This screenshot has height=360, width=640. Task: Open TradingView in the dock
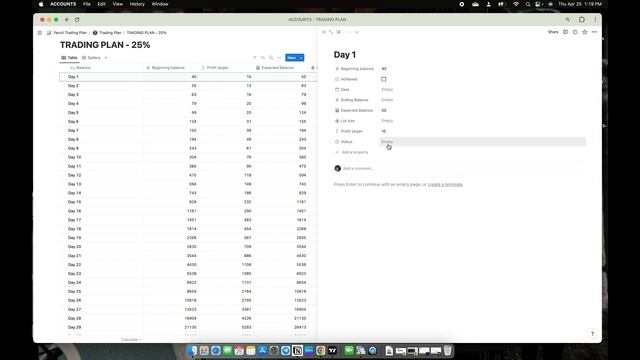[332, 351]
